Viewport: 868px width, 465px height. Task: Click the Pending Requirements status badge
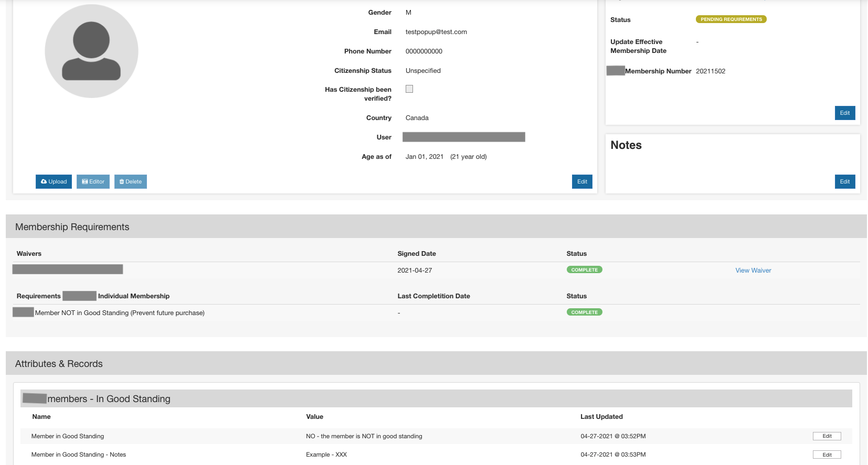[731, 19]
